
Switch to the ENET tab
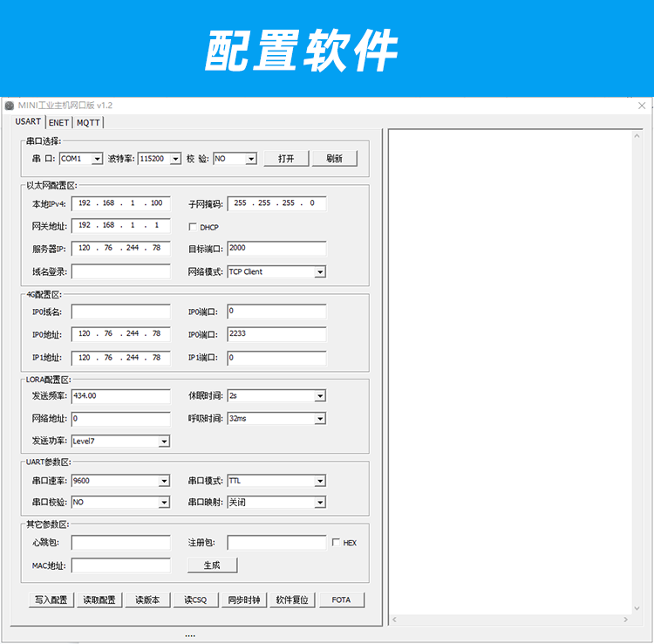coord(58,123)
